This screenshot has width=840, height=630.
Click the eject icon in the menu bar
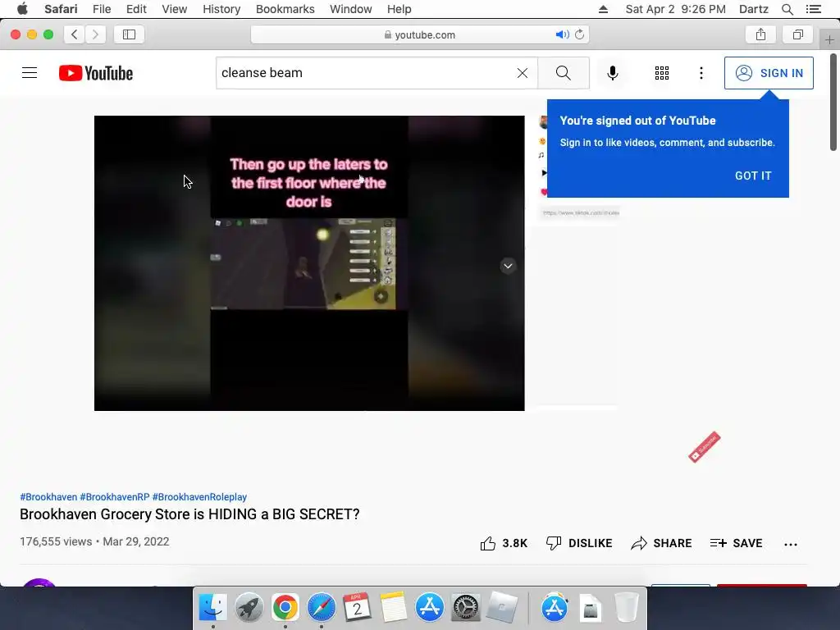[603, 9]
